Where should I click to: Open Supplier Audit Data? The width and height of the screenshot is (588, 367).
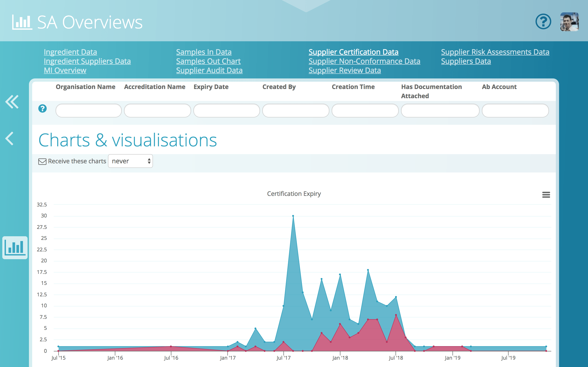tap(209, 70)
